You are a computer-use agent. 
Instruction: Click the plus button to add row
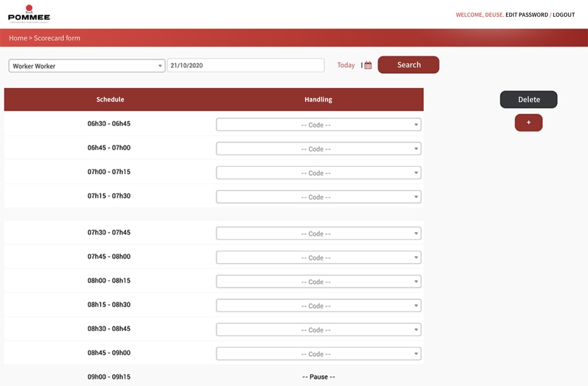click(528, 123)
